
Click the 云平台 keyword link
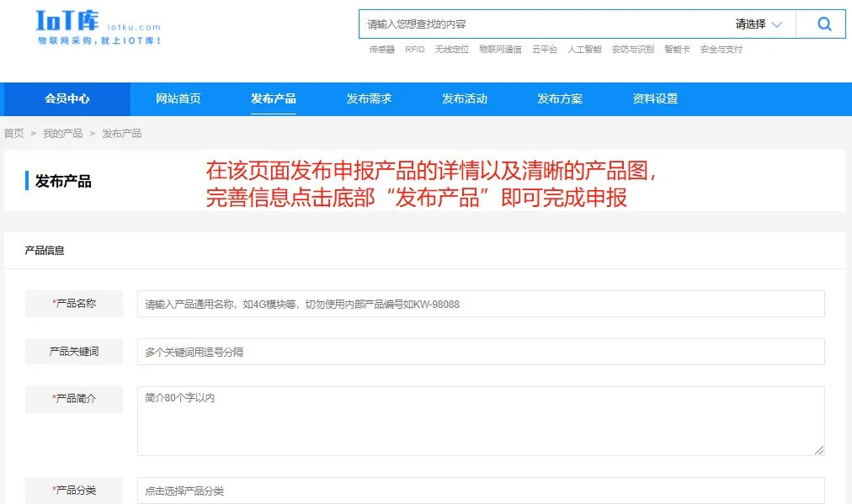(x=545, y=50)
